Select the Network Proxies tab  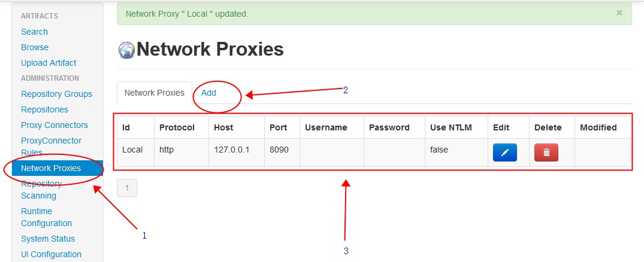coord(155,93)
